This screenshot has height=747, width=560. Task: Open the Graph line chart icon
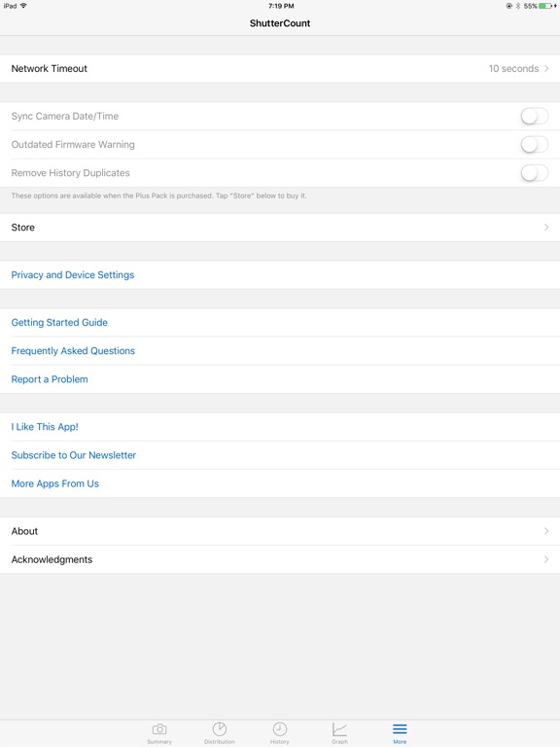pyautogui.click(x=339, y=729)
